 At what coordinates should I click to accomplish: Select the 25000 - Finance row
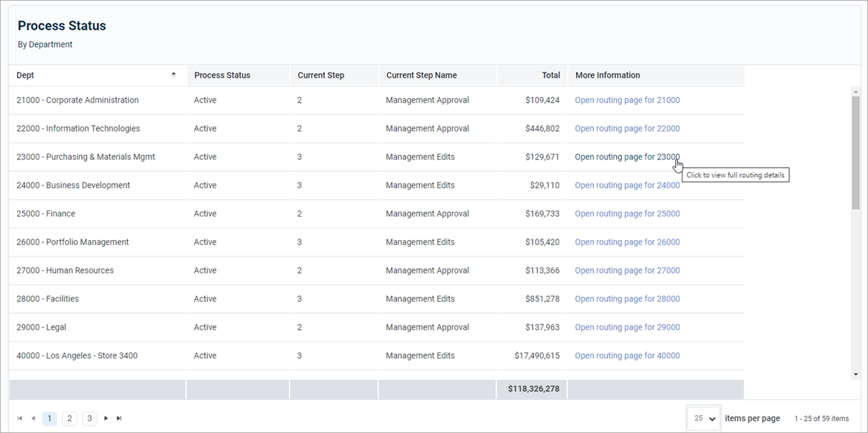[46, 214]
